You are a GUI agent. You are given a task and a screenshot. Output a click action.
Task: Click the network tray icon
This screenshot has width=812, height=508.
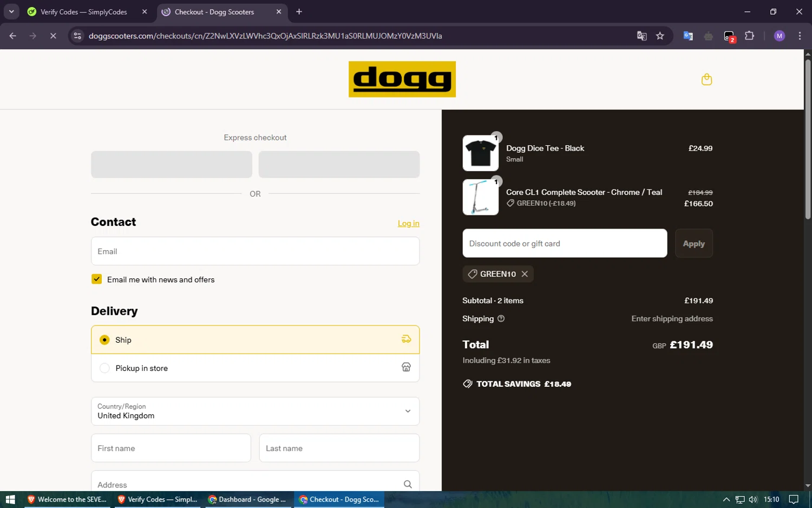[x=740, y=499]
